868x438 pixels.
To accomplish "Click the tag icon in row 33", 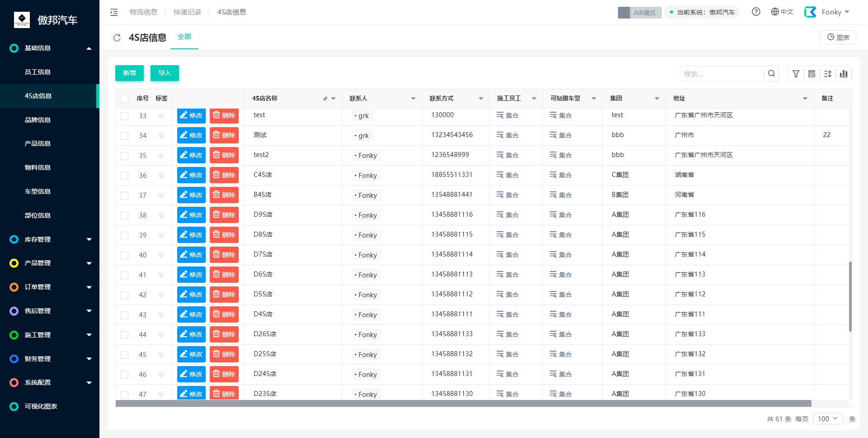I will 161,116.
